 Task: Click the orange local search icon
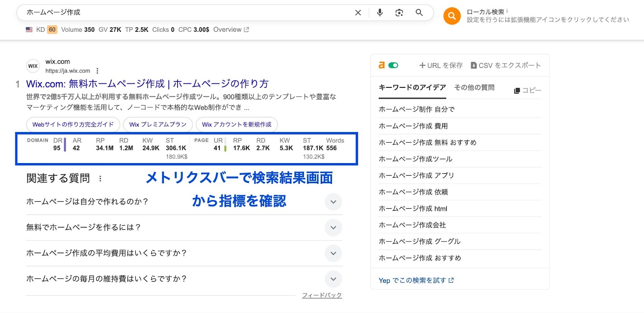(452, 16)
